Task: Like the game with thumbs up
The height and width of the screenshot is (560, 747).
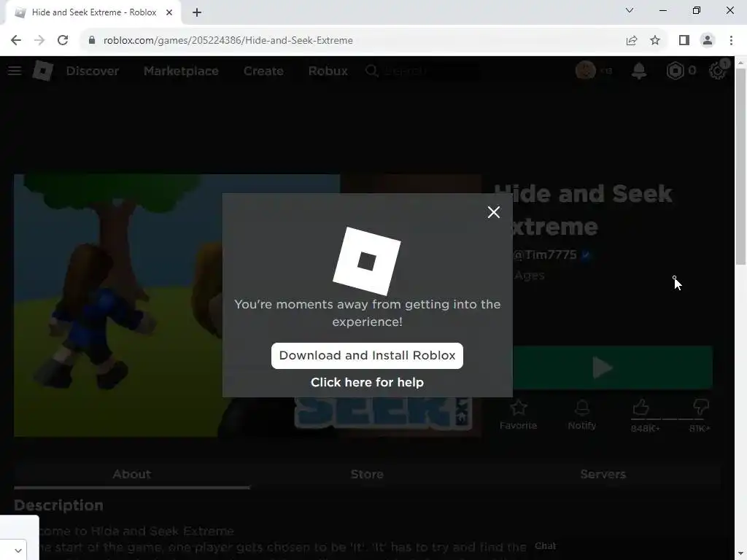Action: click(641, 408)
